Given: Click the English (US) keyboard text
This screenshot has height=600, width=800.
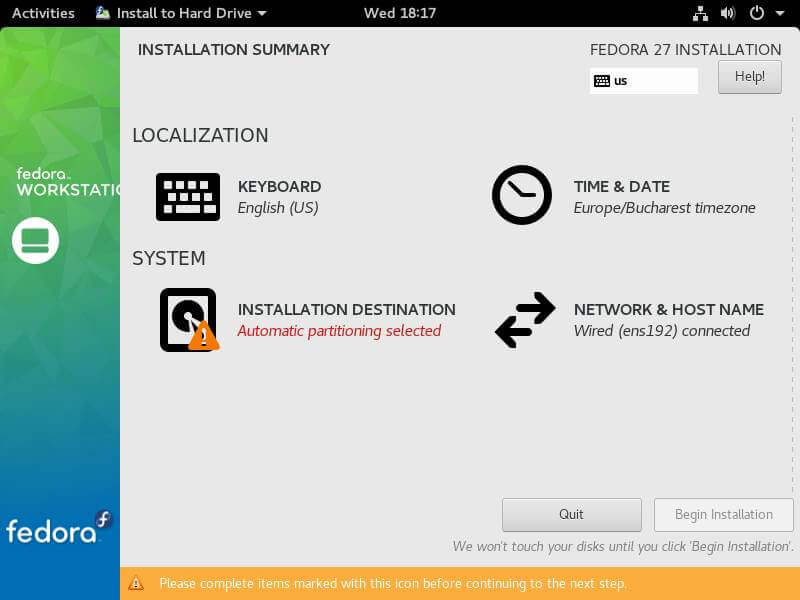Looking at the screenshot, I should pos(278,208).
